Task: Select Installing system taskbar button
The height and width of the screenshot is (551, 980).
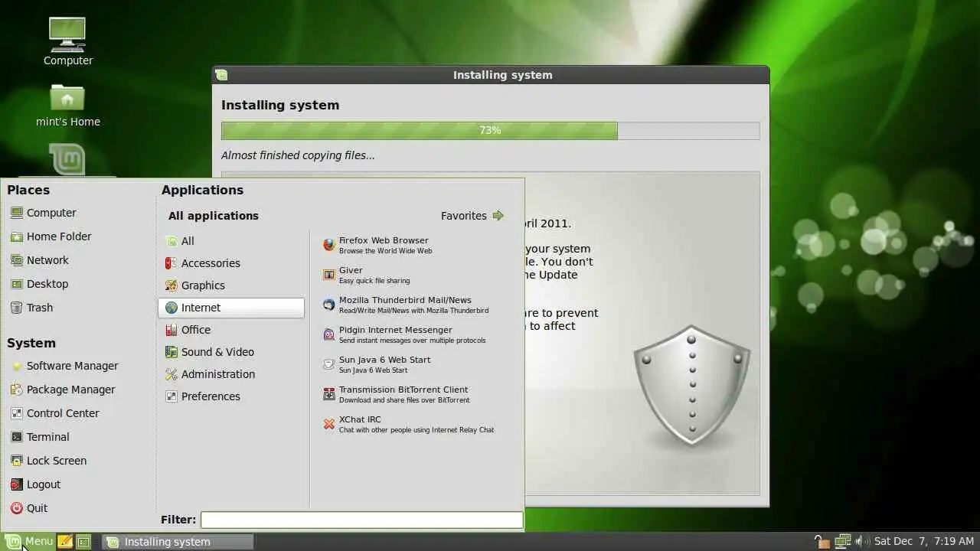Action: pos(178,542)
